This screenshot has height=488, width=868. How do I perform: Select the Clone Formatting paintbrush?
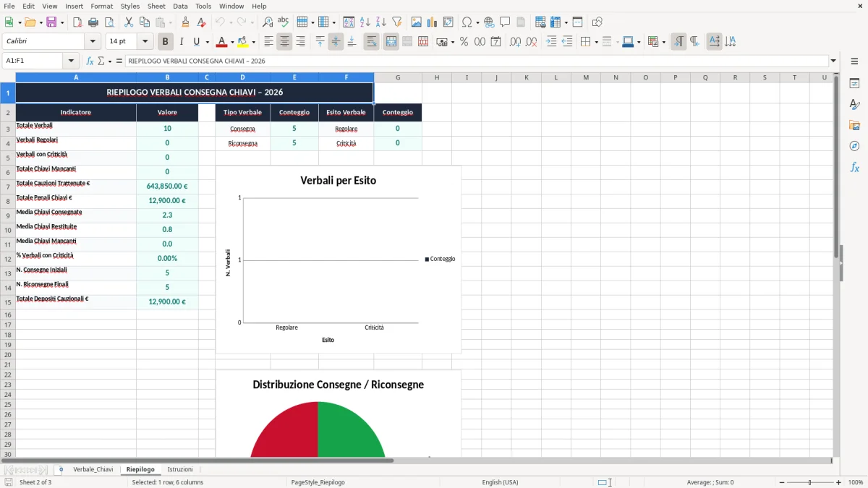pyautogui.click(x=186, y=22)
